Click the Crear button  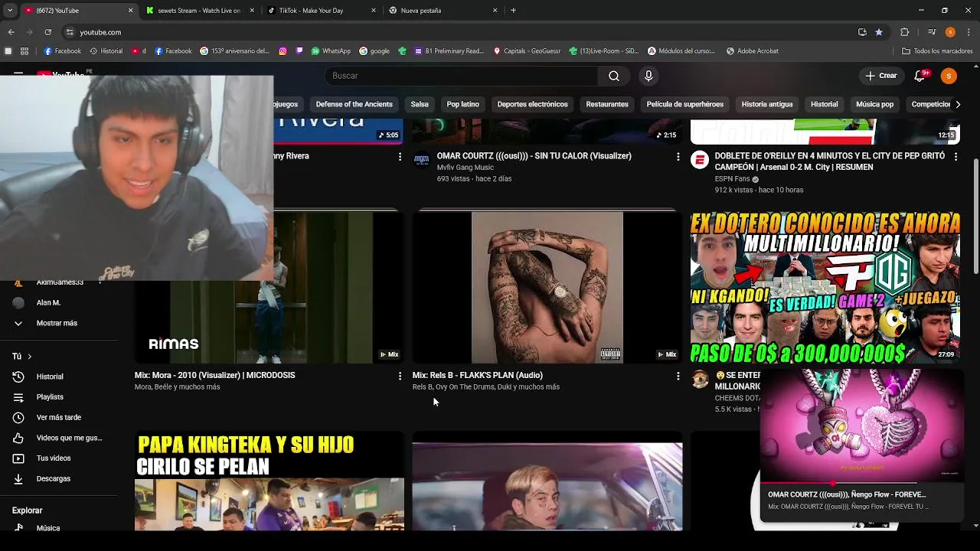881,76
